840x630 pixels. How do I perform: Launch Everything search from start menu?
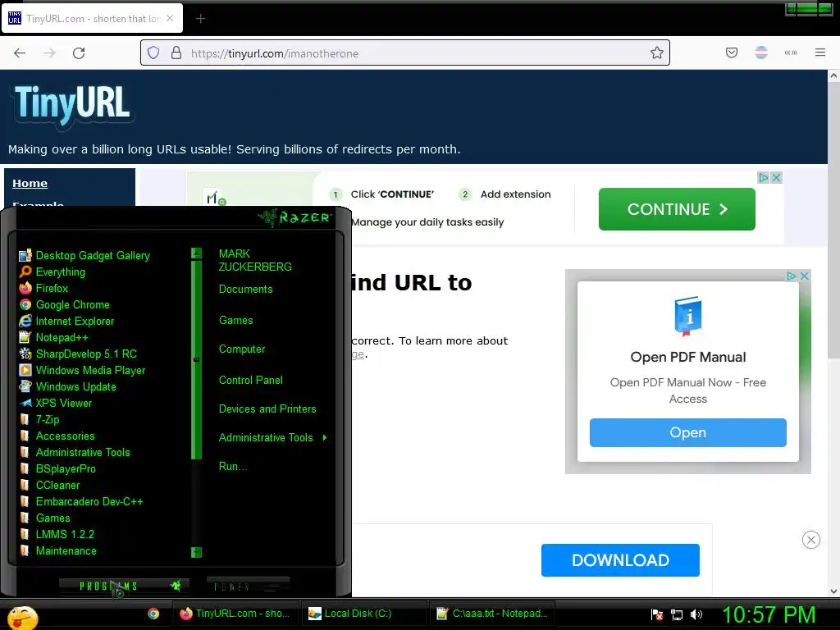[x=52, y=272]
